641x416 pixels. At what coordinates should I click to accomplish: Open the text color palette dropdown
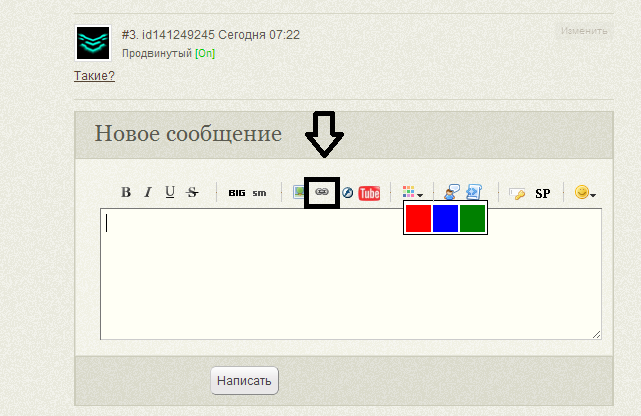tap(412, 192)
